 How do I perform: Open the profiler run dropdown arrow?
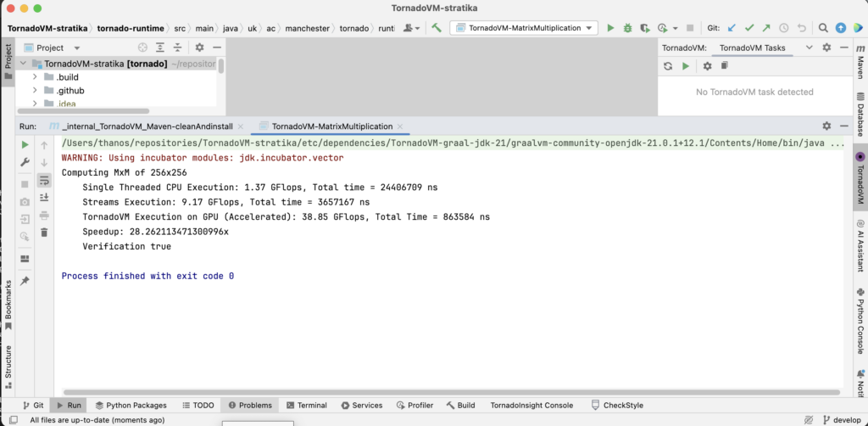(675, 28)
